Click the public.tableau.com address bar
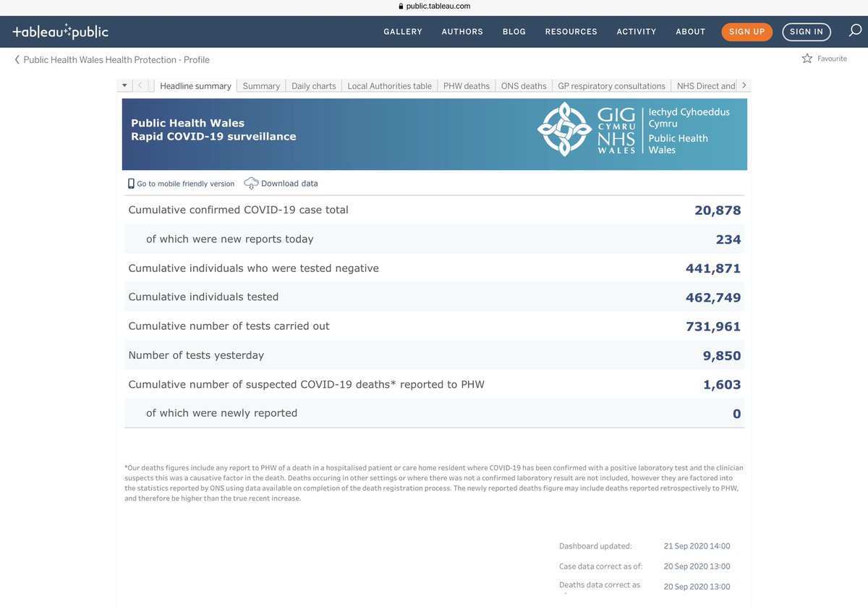The width and height of the screenshot is (868, 607). [434, 6]
